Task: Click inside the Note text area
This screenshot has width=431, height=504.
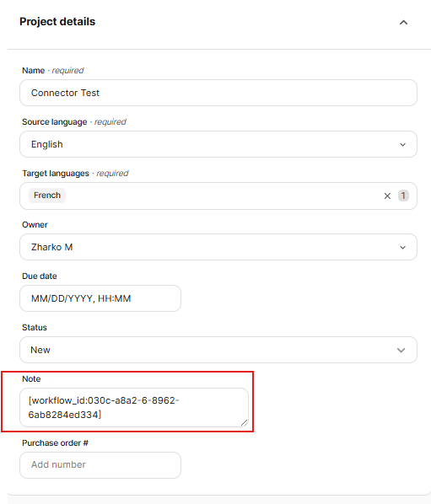Action: click(x=134, y=408)
